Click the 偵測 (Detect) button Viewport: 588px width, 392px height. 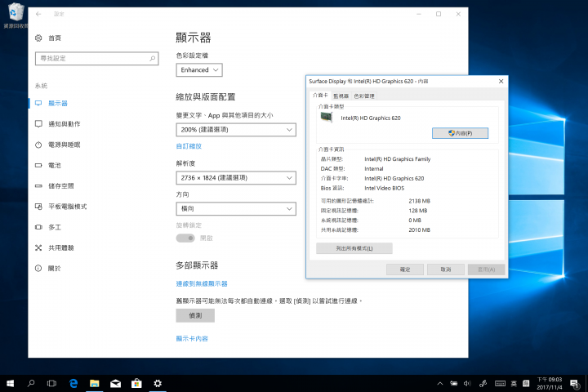[x=195, y=315]
